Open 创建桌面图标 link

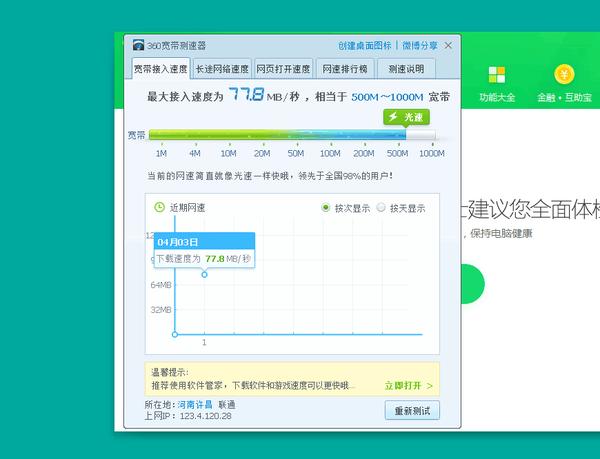364,46
